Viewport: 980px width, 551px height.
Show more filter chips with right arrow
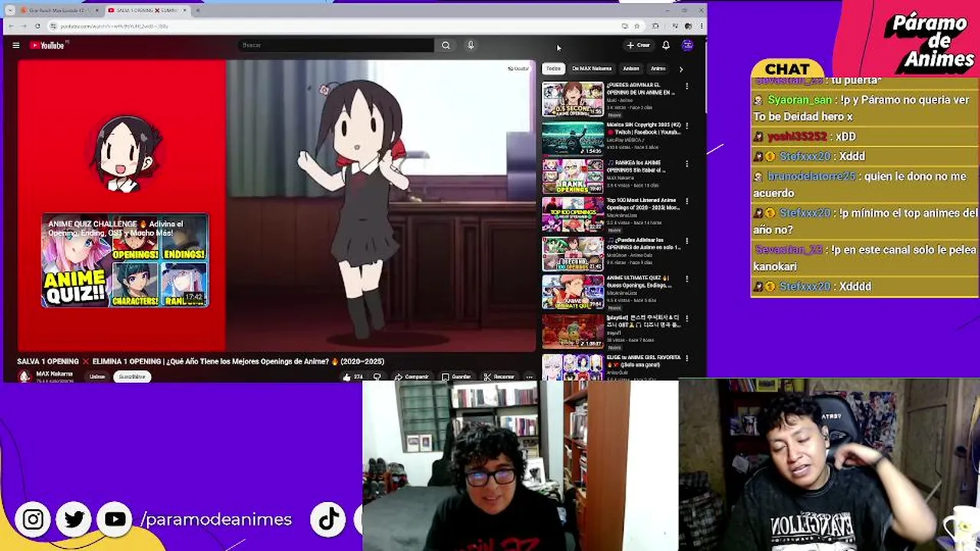(681, 69)
